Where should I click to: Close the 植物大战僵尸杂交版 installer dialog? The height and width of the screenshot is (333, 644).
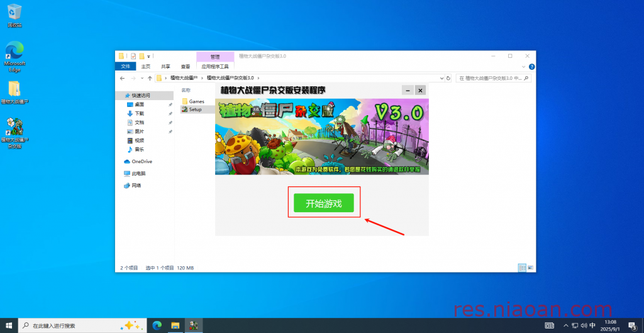pyautogui.click(x=419, y=90)
